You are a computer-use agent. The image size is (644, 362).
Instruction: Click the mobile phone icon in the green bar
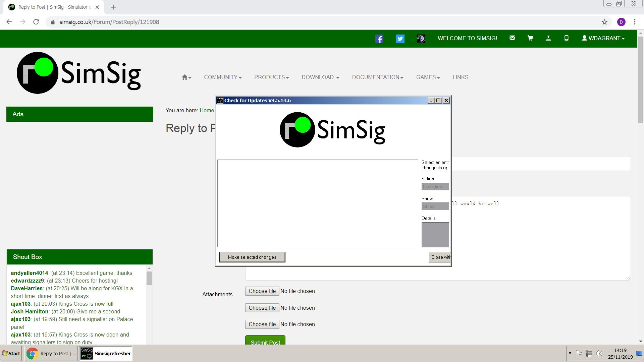coord(567,38)
